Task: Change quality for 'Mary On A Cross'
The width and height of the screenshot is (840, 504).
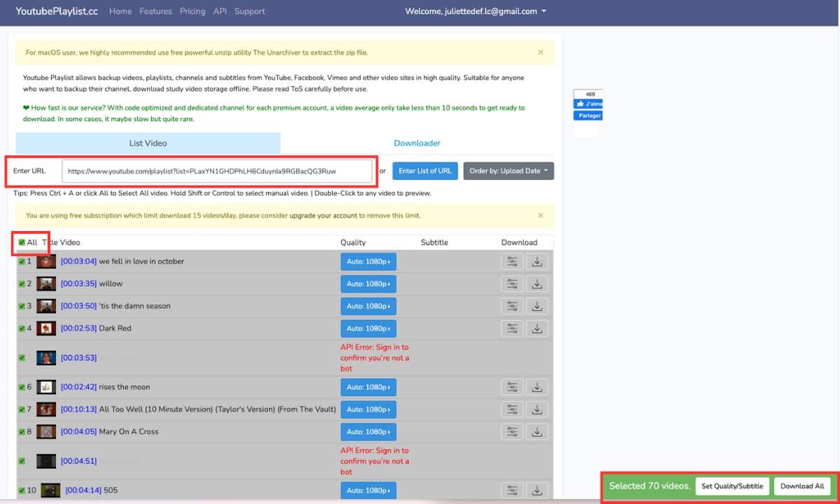Action: 368,433
